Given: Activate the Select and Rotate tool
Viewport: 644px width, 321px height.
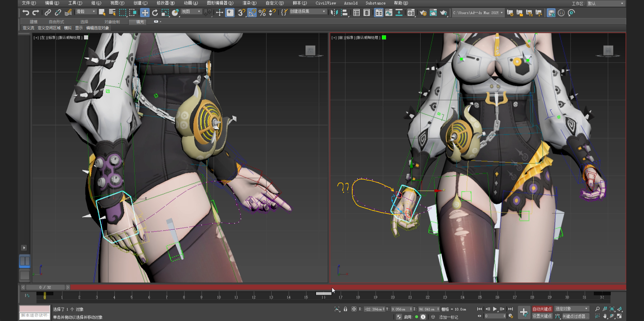Looking at the screenshot, I should click(x=155, y=13).
